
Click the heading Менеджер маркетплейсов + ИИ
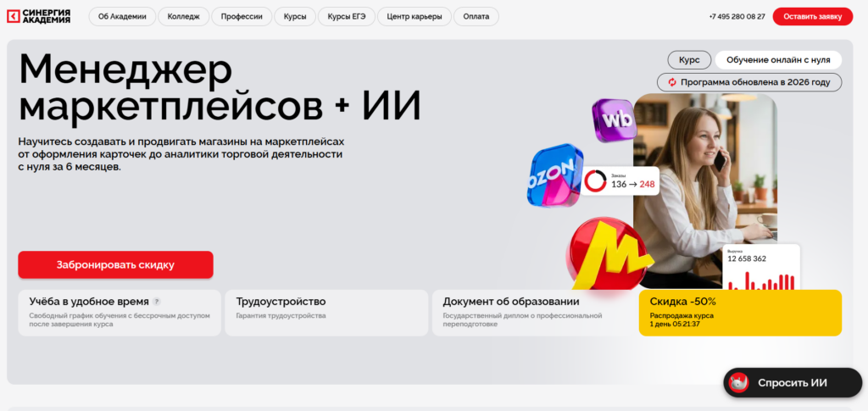click(220, 88)
